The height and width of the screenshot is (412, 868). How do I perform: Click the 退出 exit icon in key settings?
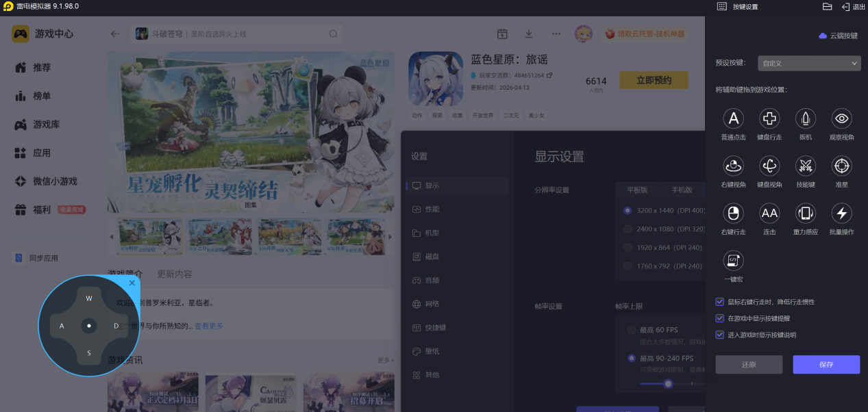(845, 6)
